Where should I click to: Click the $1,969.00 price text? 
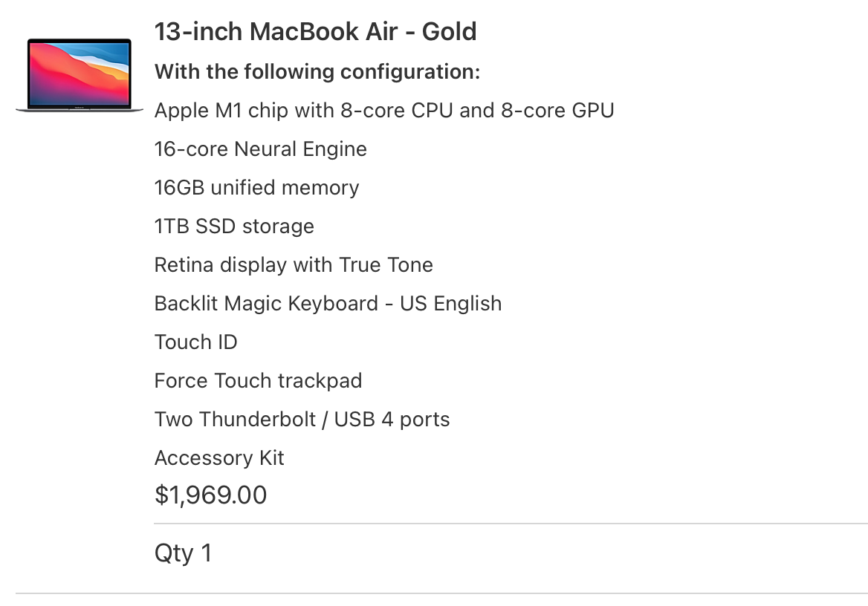coord(210,495)
